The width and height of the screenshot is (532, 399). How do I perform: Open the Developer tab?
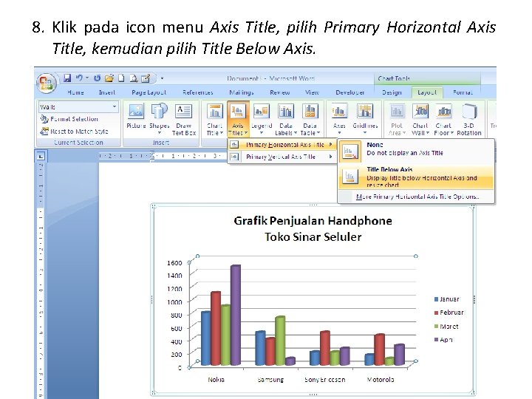(350, 92)
